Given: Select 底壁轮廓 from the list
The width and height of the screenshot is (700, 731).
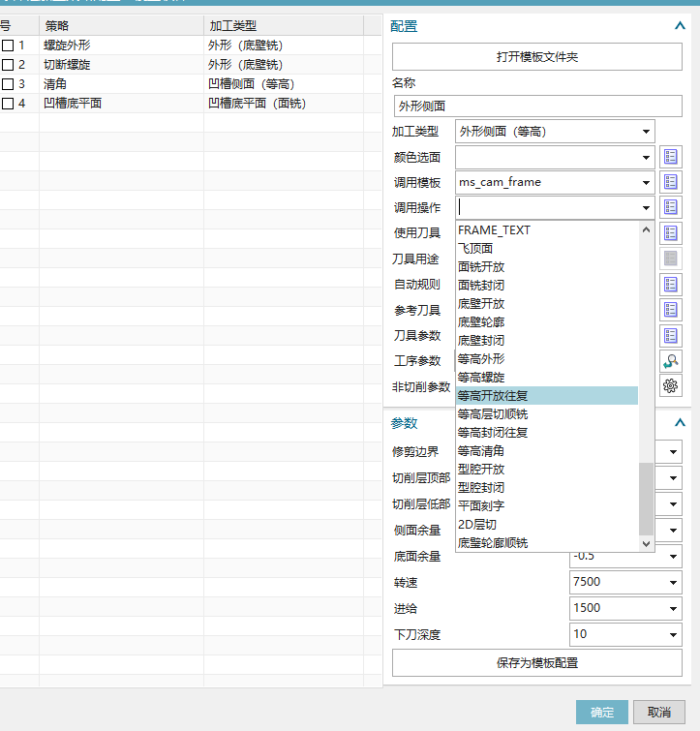Looking at the screenshot, I should [x=547, y=322].
